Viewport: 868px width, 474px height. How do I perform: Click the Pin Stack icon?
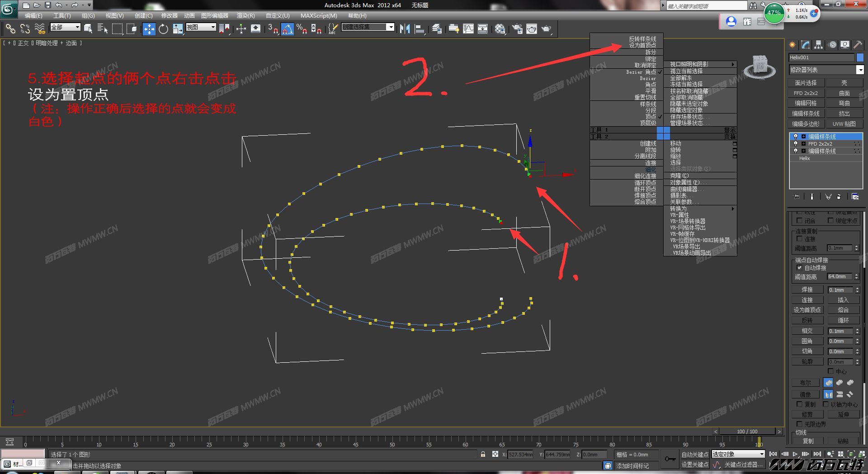[x=797, y=197]
